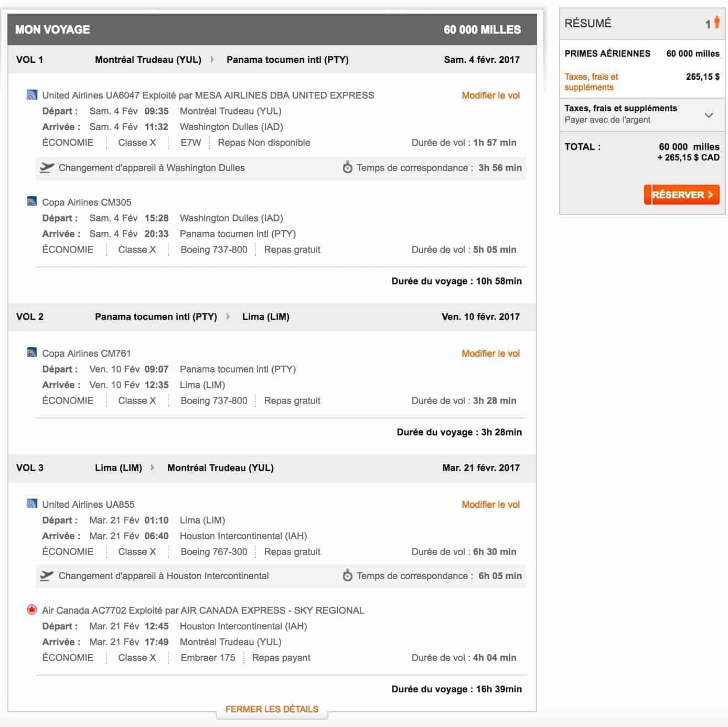Click the United Airlines logo beside UA6047

(32, 95)
